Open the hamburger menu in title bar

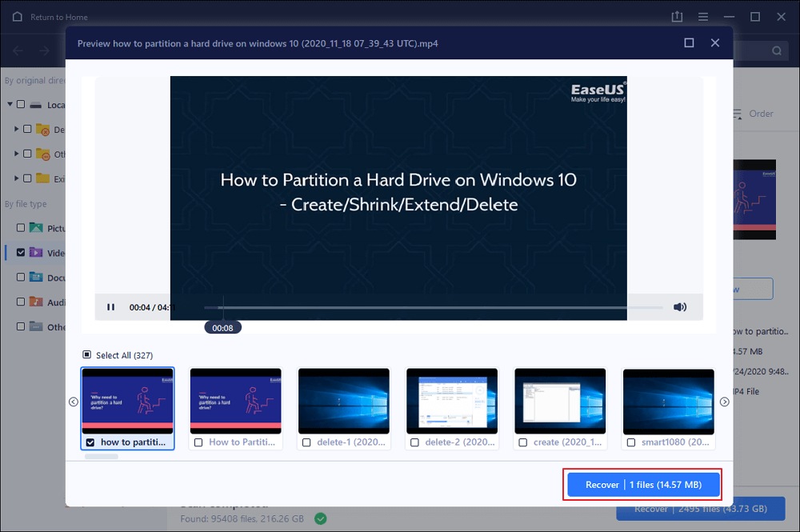[x=703, y=17]
